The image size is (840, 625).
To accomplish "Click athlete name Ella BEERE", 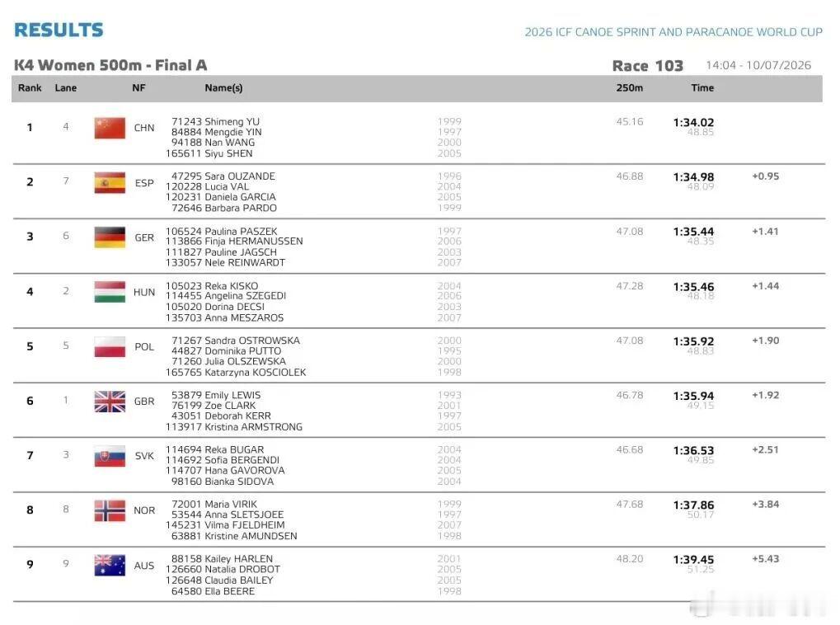I will click(230, 591).
